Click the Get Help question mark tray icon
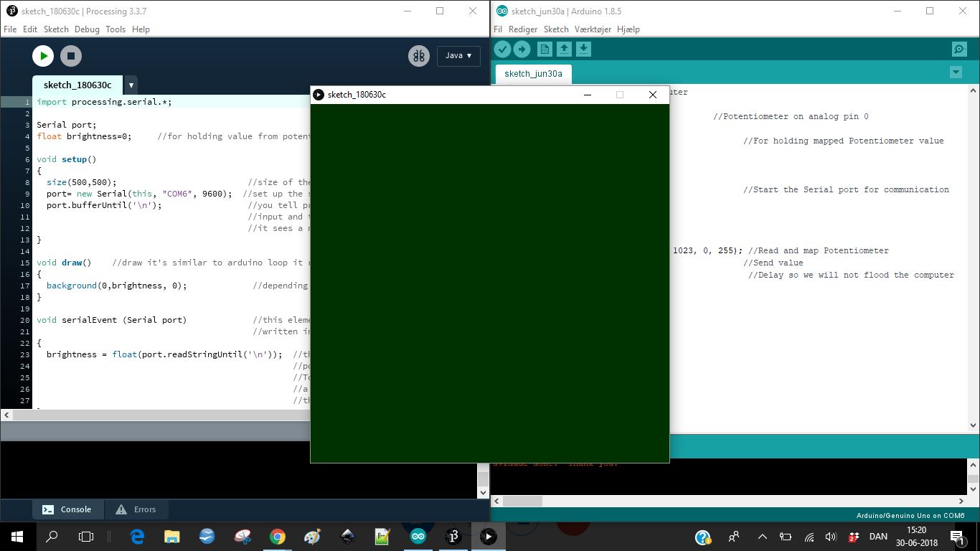Viewport: 980px width, 551px height. [x=703, y=537]
